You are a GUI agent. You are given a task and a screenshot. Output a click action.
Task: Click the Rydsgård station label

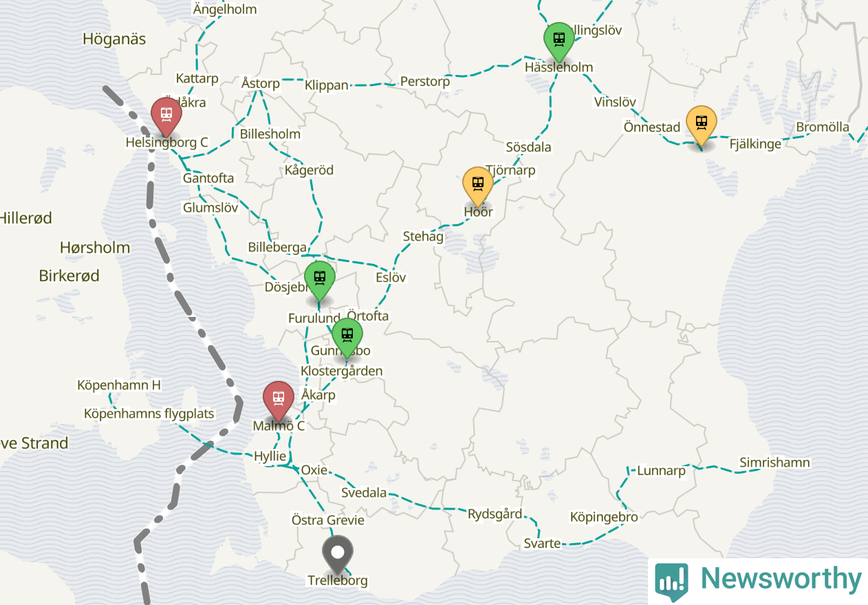coord(495,514)
